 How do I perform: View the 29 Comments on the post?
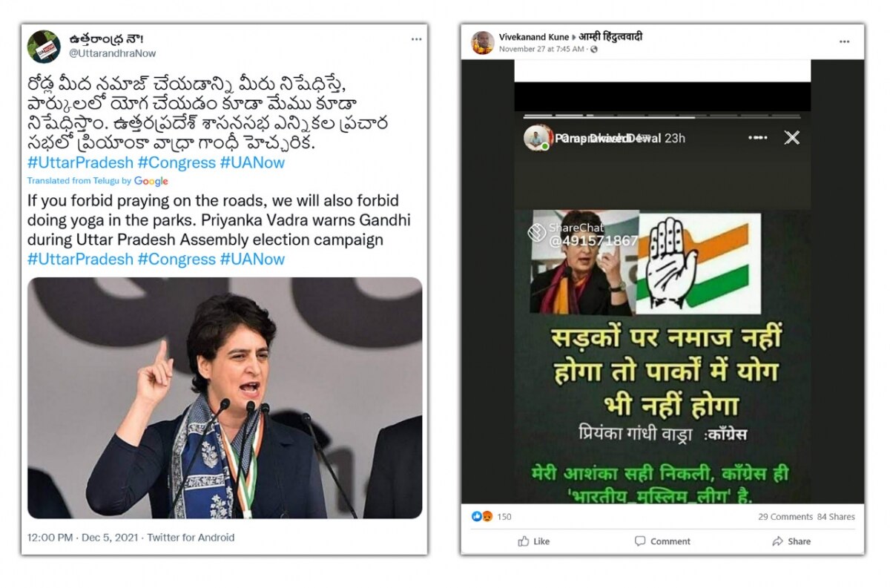pos(785,517)
